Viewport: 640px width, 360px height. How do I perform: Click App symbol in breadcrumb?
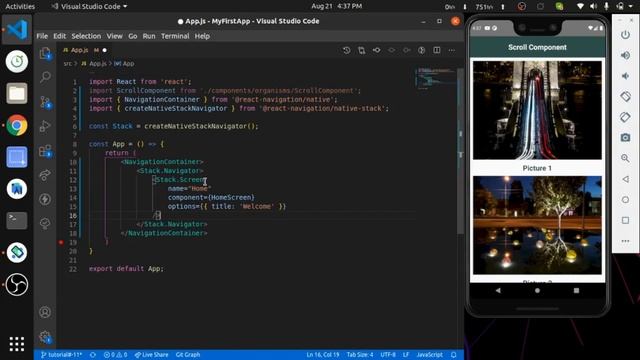(x=124, y=64)
